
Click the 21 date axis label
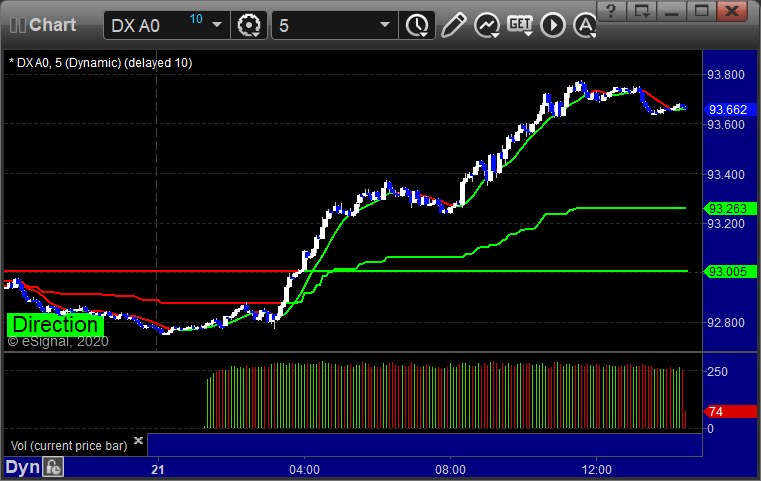[x=158, y=470]
